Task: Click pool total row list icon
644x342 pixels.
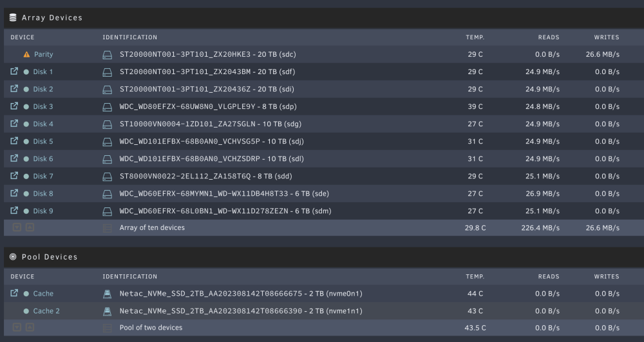Action: click(x=107, y=328)
